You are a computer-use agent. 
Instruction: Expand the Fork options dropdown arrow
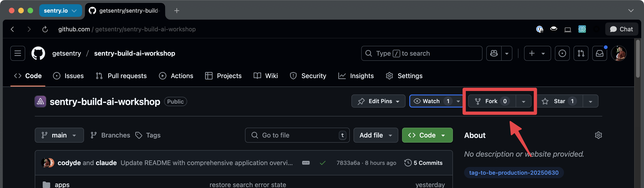click(524, 101)
